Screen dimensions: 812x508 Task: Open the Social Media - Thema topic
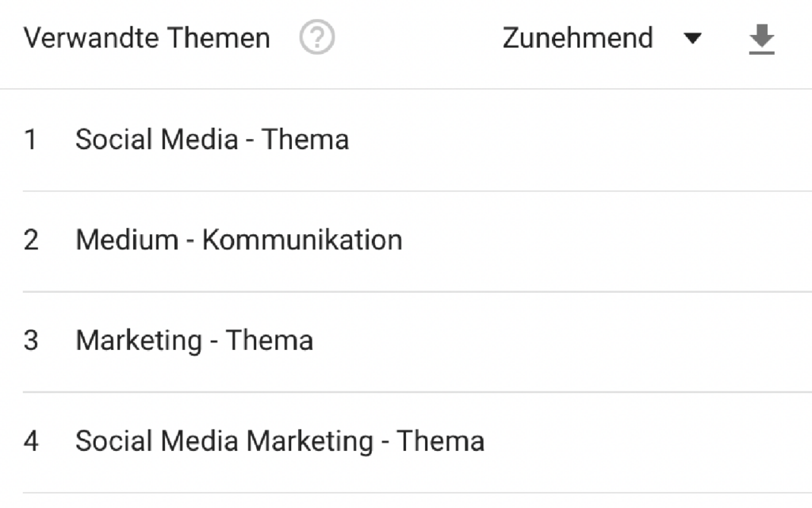(x=213, y=140)
